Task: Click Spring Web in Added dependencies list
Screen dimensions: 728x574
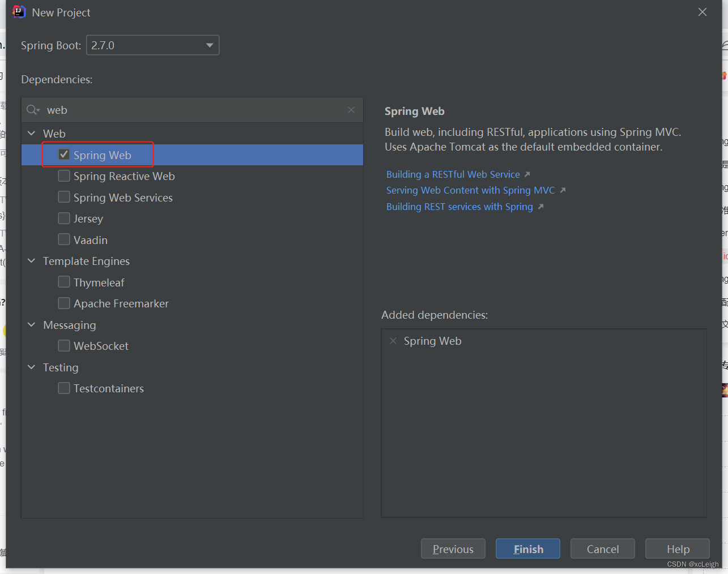Action: (432, 341)
